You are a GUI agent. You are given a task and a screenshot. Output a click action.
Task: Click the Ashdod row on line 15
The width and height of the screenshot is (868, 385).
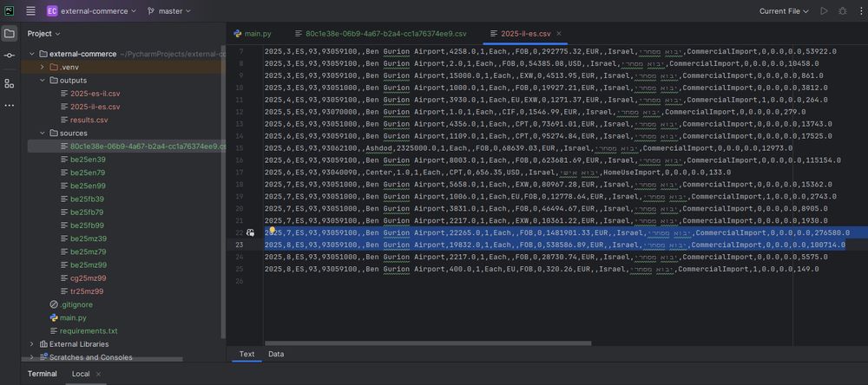(529, 148)
